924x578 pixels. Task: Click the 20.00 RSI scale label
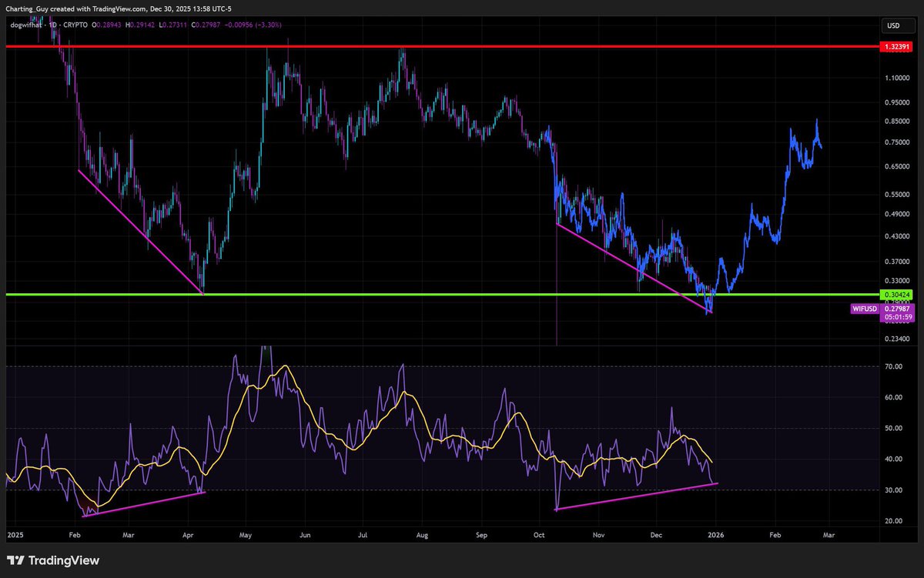[x=894, y=521]
